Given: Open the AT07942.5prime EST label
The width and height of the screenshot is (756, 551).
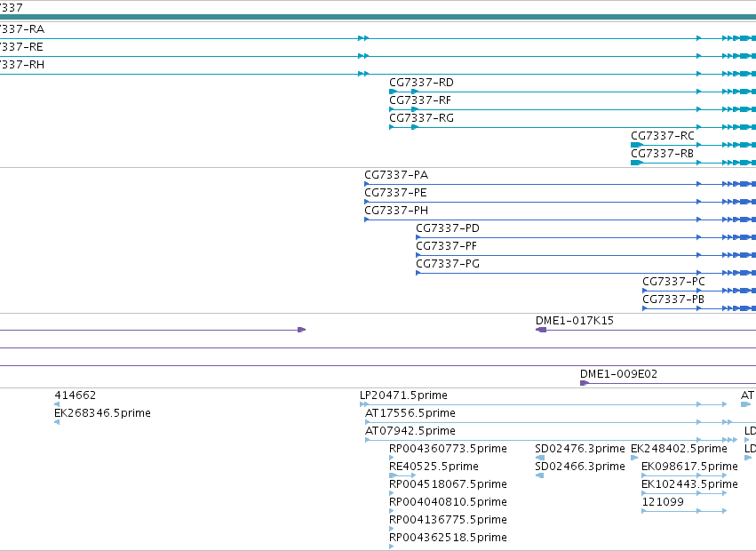Looking at the screenshot, I should pos(410,431).
